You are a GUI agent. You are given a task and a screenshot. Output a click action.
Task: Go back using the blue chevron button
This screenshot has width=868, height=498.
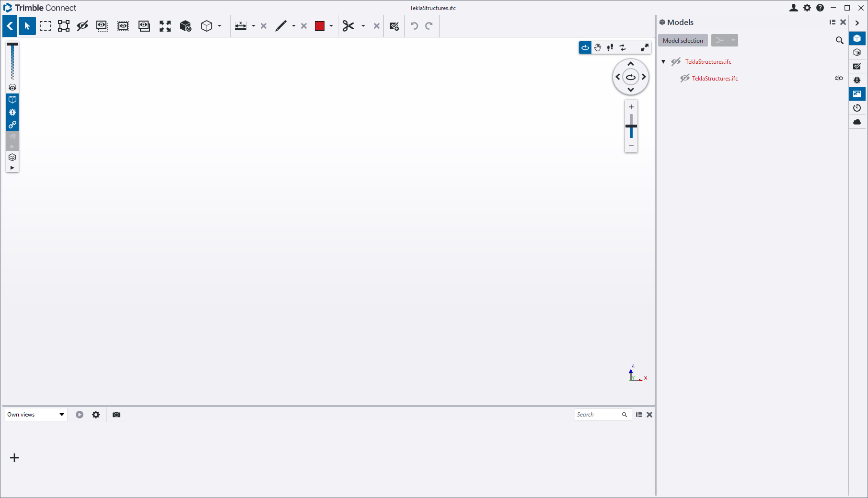coord(10,26)
